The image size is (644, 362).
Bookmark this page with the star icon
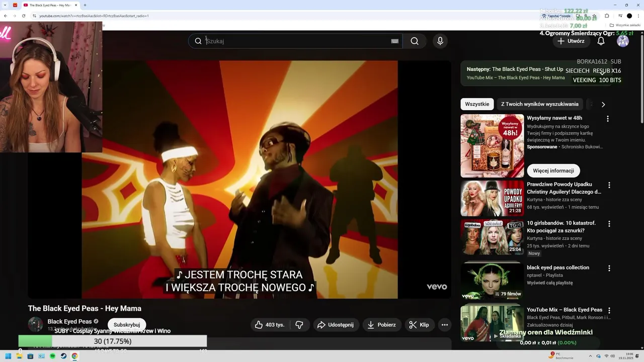tap(594, 16)
